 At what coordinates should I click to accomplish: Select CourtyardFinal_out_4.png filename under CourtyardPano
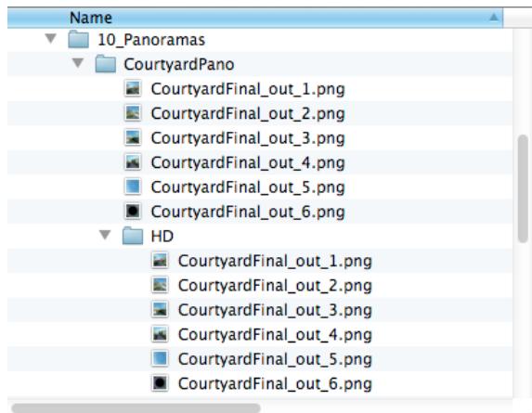(x=248, y=163)
